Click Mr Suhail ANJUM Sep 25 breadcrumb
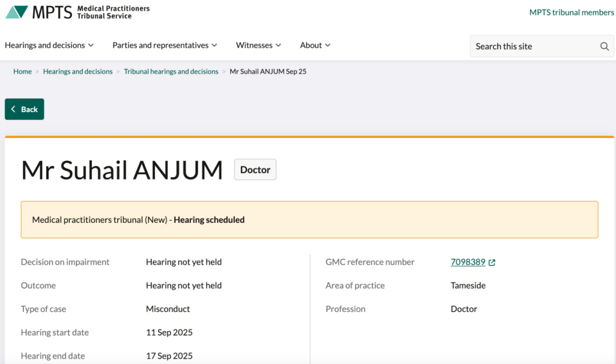Viewport: 616px width, 364px height. [268, 72]
